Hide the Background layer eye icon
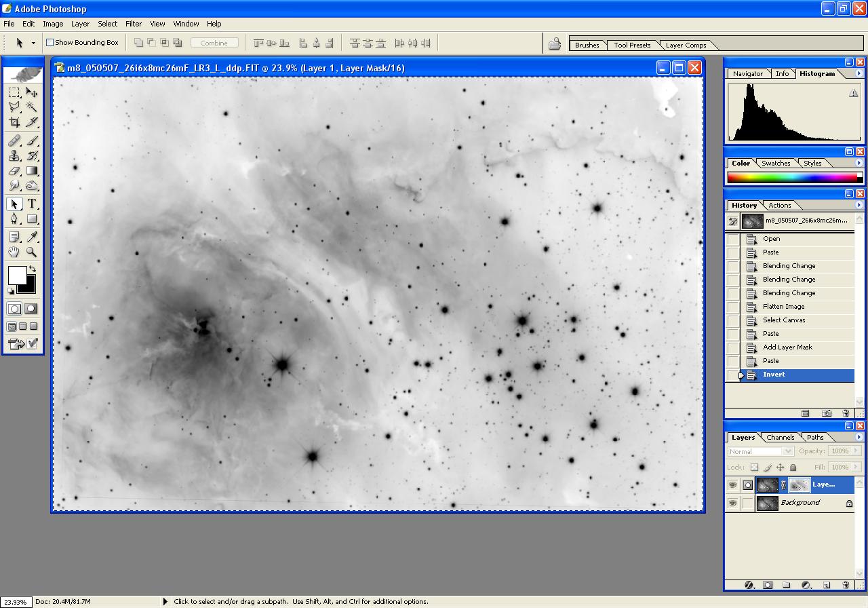Image resolution: width=868 pixels, height=608 pixels. 732,503
